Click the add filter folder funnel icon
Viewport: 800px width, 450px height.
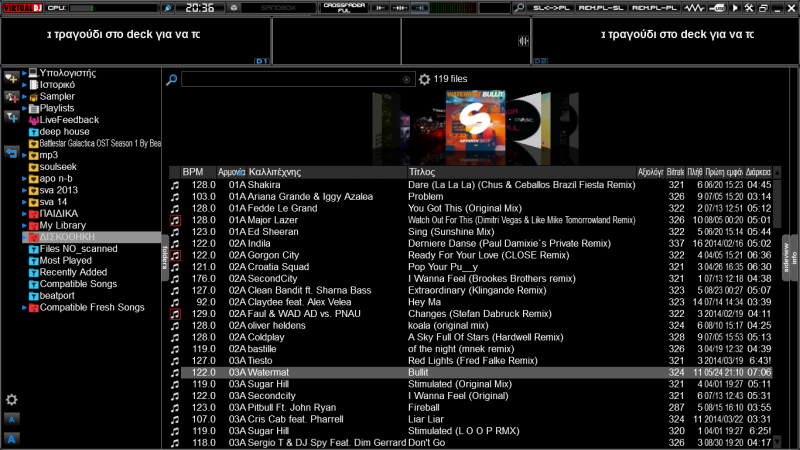[x=11, y=117]
